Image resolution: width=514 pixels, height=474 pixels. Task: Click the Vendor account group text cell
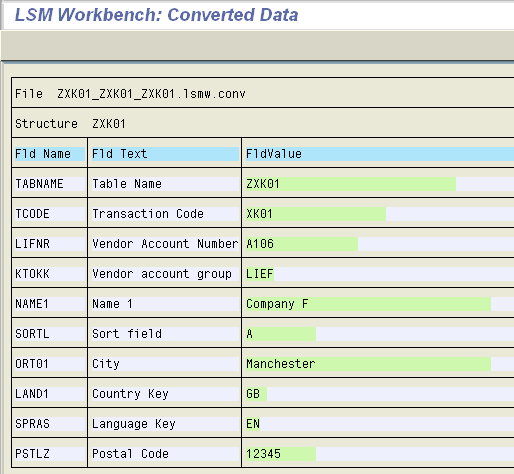[165, 274]
